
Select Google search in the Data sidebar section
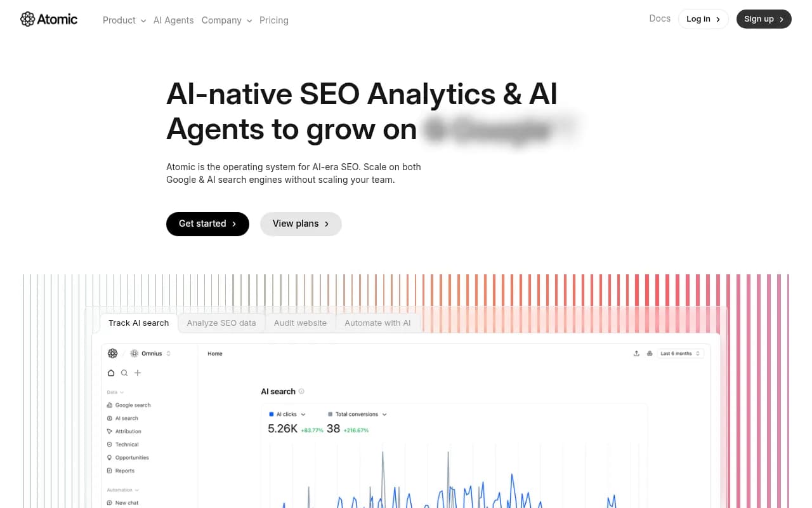click(x=133, y=405)
